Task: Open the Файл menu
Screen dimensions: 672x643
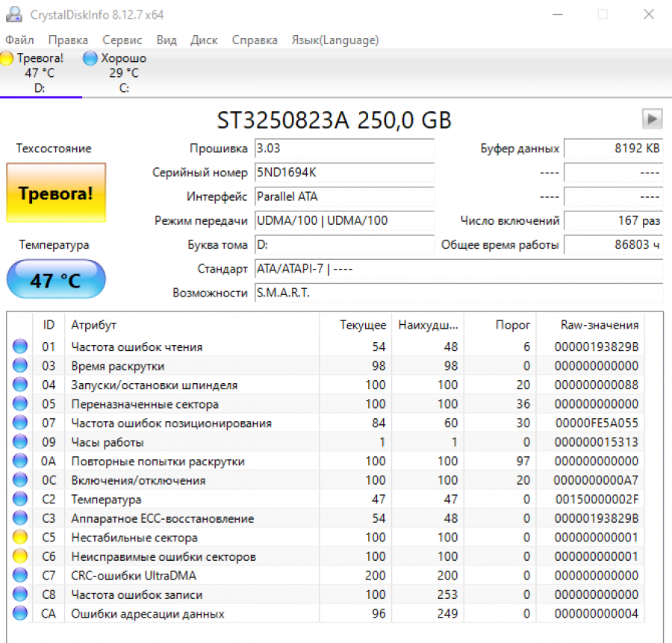Action: coord(19,40)
